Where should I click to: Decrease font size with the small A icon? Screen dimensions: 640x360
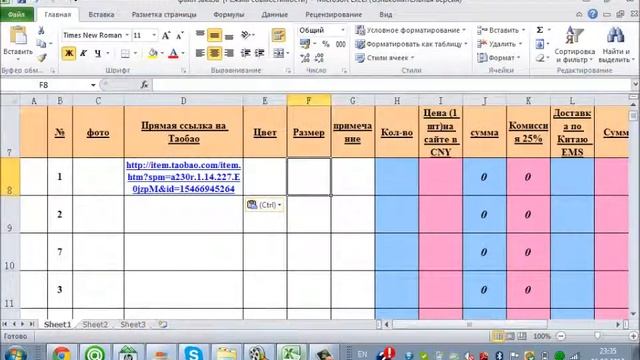(x=180, y=36)
